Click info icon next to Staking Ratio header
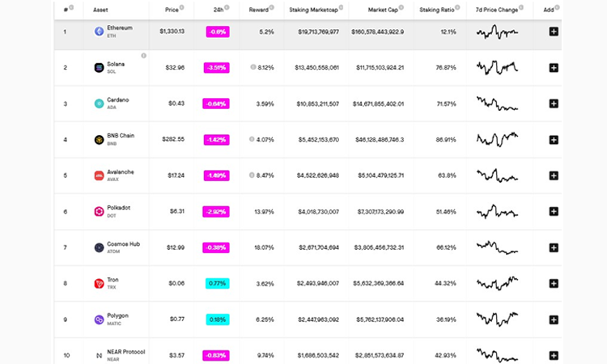 457,7
